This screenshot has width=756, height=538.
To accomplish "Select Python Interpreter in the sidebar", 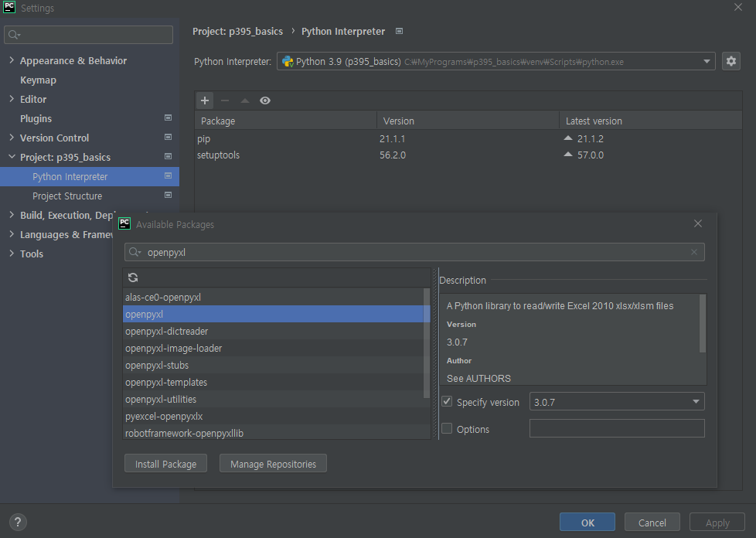I will click(90, 176).
